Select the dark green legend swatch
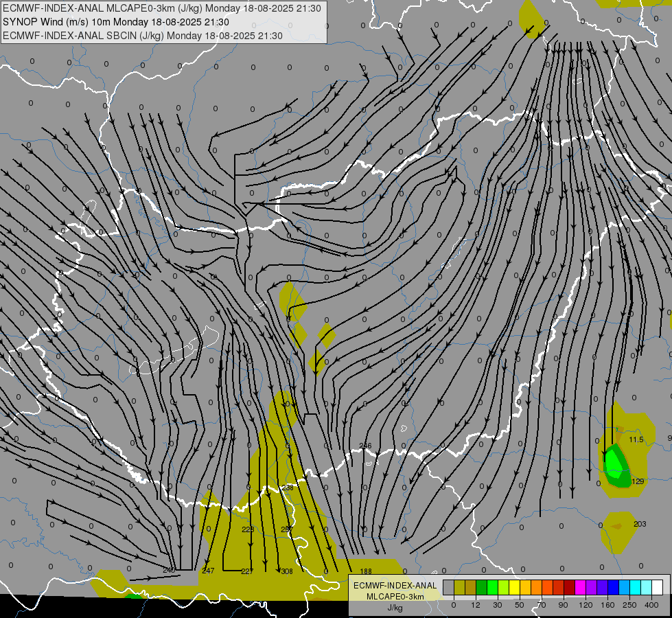Image resolution: width=672 pixels, height=618 pixels. [482, 587]
